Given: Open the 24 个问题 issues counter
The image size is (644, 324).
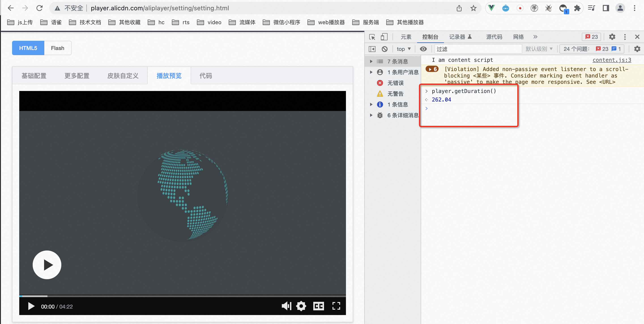Looking at the screenshot, I should 592,49.
